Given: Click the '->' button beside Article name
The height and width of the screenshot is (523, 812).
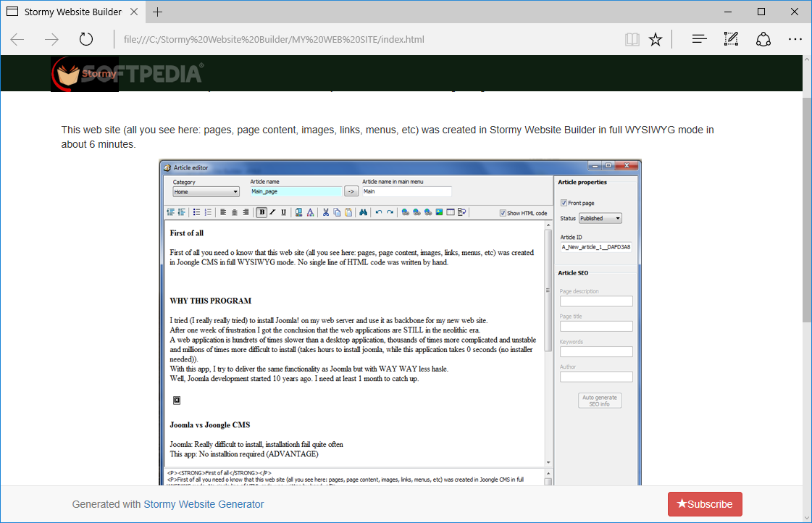Looking at the screenshot, I should (x=351, y=191).
